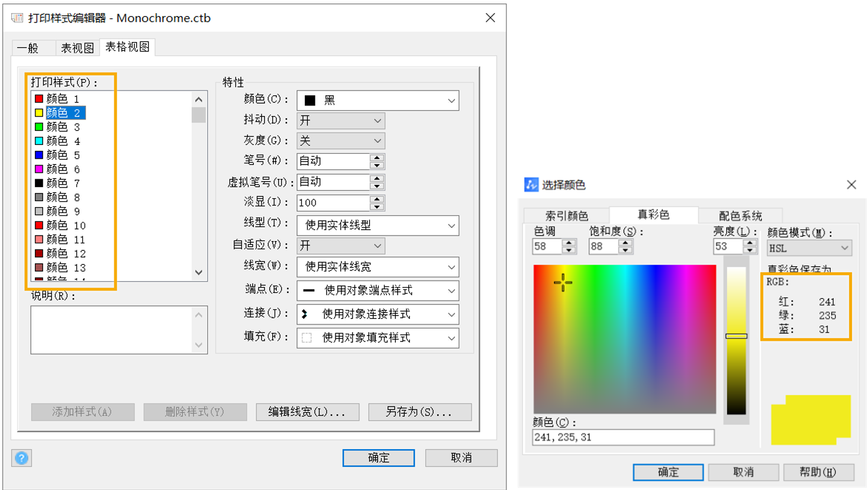Viewport: 868px width, 490px height.
Task: Click 取消 in the plot style editor
Action: (461, 457)
